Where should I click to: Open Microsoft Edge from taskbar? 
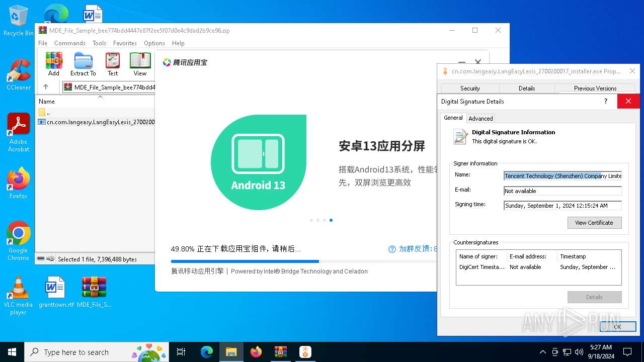(207, 352)
